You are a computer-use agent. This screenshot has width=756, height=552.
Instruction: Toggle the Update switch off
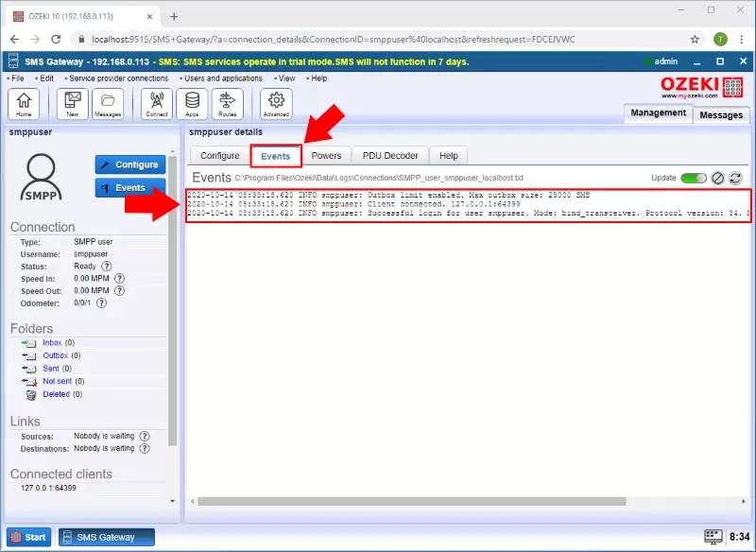click(694, 178)
